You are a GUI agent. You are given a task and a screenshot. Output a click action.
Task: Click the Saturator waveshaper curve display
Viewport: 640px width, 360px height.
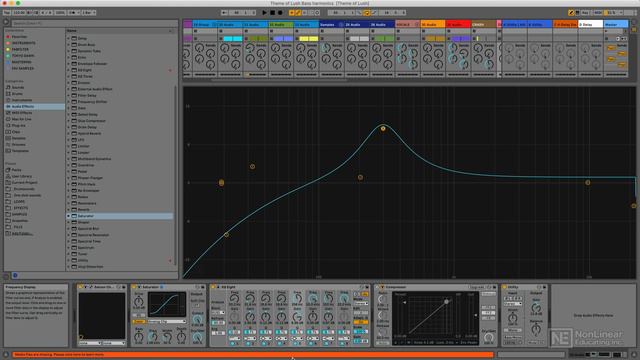pos(167,304)
